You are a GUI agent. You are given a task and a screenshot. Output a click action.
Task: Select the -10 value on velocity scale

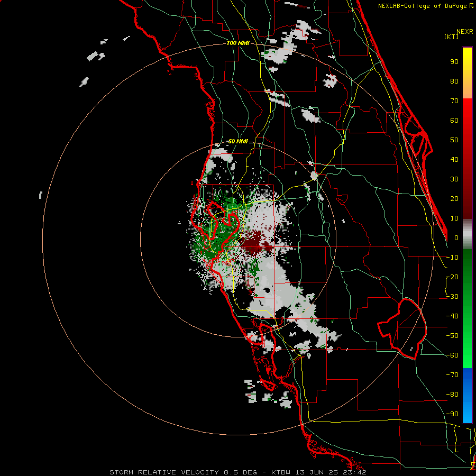[452, 258]
